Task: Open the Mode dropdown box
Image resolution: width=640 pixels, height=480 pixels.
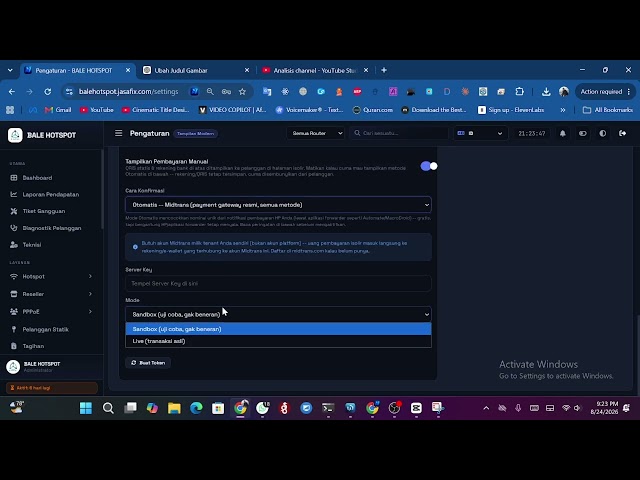Action: [x=278, y=314]
